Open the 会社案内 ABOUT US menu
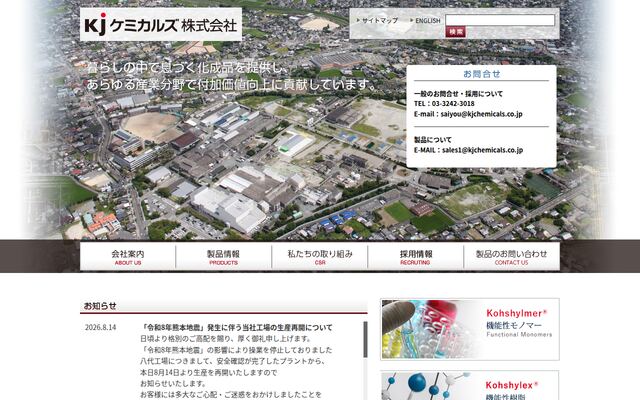640x400 pixels. (128, 257)
